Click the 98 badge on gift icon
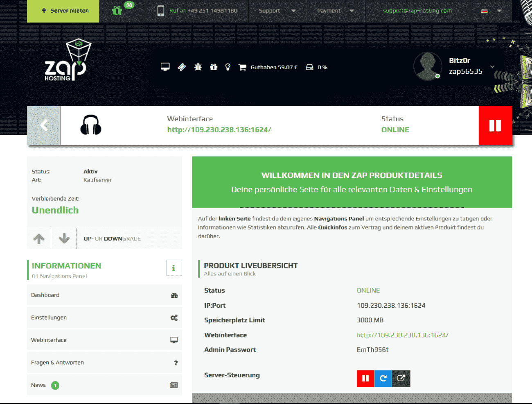 click(x=129, y=5)
